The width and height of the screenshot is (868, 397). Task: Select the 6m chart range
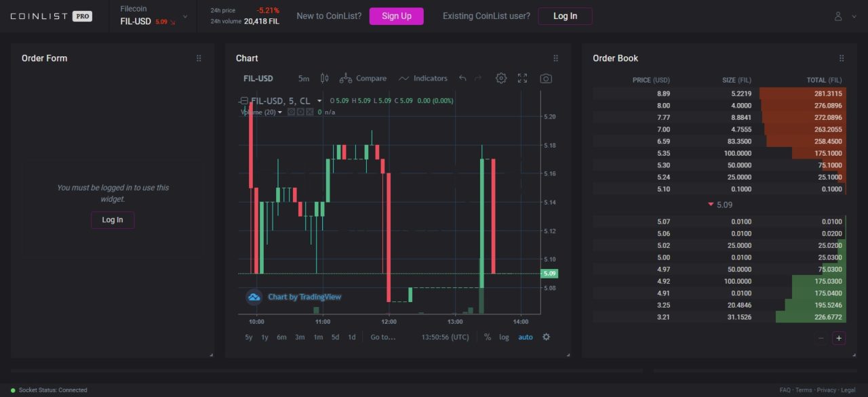coord(281,337)
